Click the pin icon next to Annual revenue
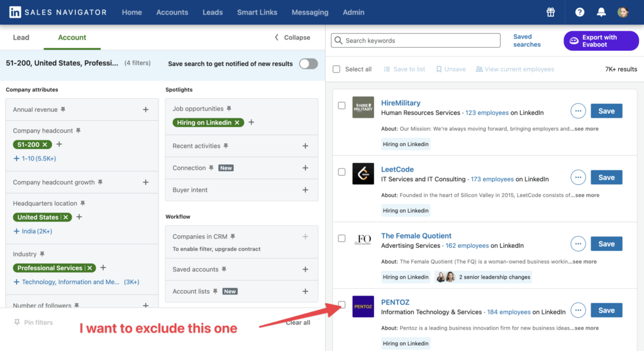644x351 pixels. coord(63,109)
